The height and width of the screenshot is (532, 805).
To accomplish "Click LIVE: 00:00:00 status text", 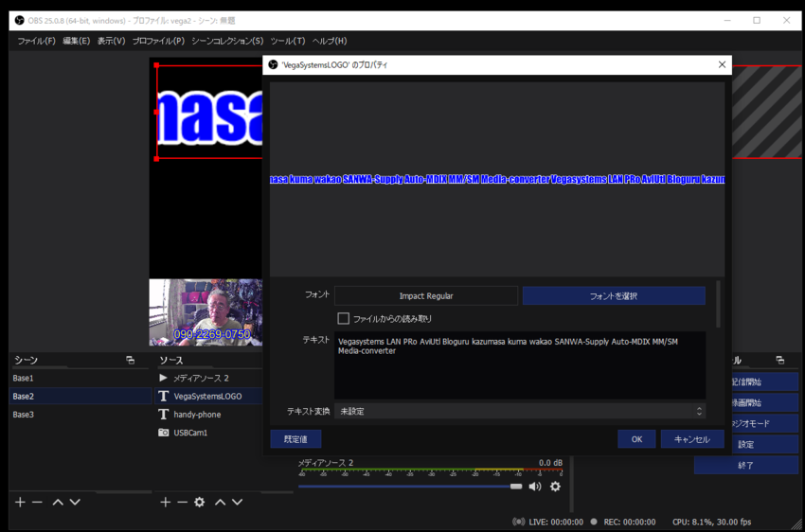I will [x=556, y=522].
